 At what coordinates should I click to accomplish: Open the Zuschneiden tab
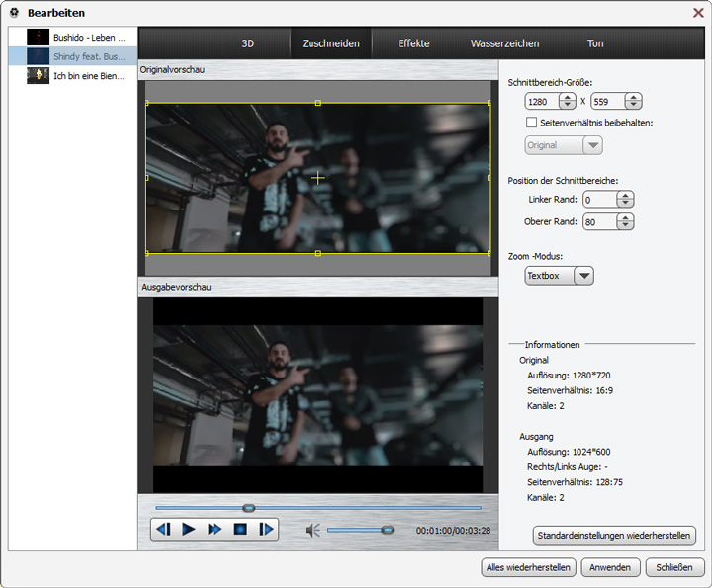(330, 43)
